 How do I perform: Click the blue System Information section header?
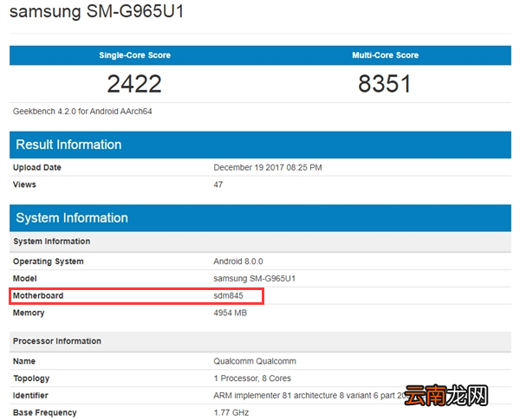point(260,218)
